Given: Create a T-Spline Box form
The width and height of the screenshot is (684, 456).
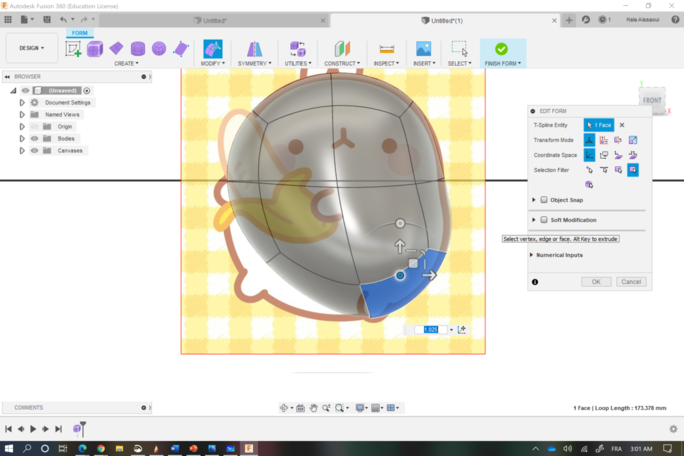Looking at the screenshot, I should coord(95,48).
